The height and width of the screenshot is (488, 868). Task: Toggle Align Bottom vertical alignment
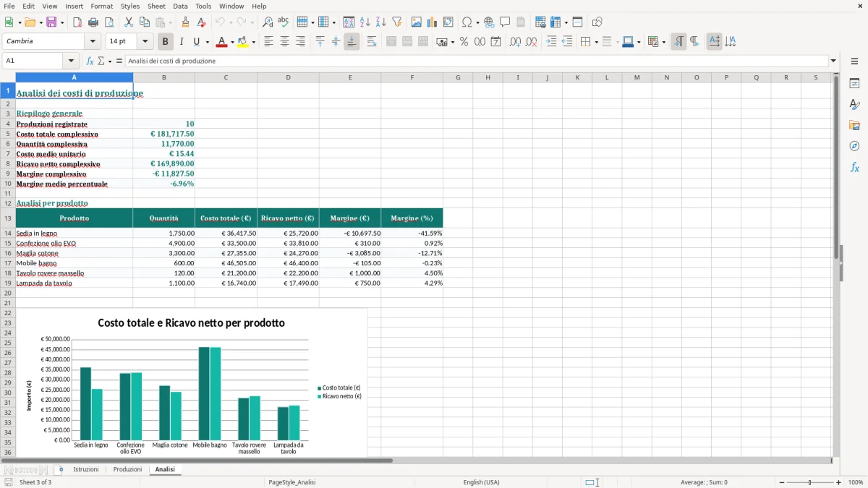[x=352, y=42]
